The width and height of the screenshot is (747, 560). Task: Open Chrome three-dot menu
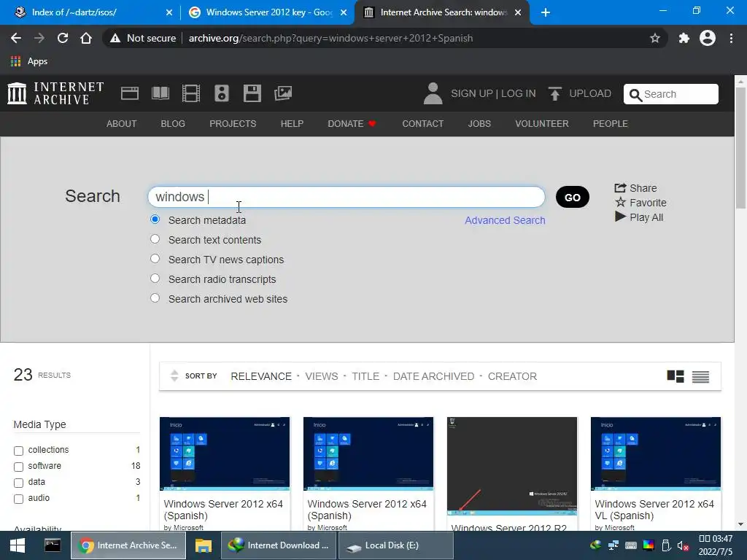tap(731, 38)
